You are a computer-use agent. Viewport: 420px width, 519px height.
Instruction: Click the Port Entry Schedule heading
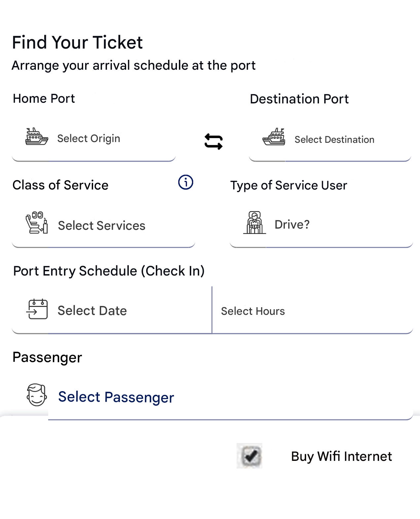[109, 271]
